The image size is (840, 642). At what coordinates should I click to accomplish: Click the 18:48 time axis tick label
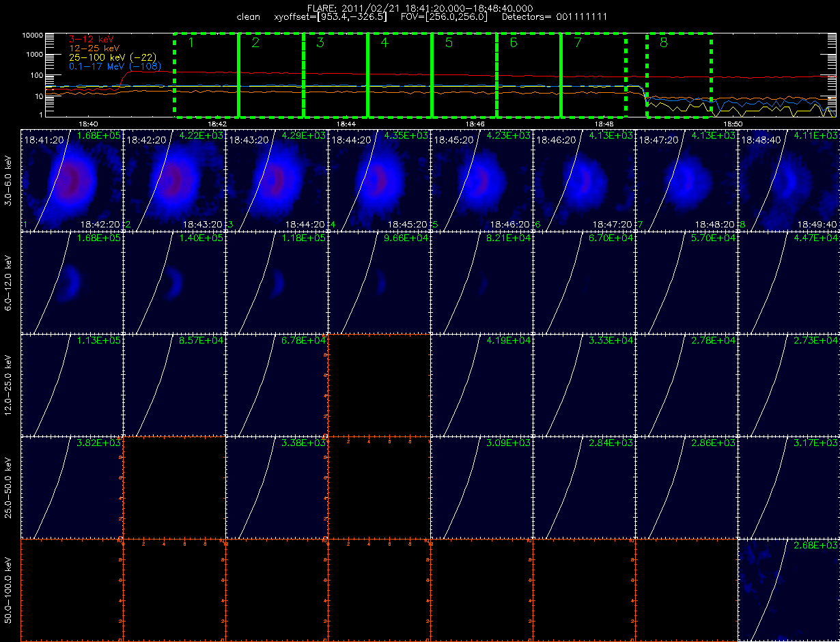(x=604, y=124)
